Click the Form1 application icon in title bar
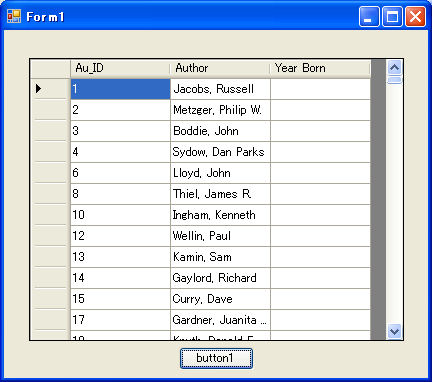 click(14, 16)
